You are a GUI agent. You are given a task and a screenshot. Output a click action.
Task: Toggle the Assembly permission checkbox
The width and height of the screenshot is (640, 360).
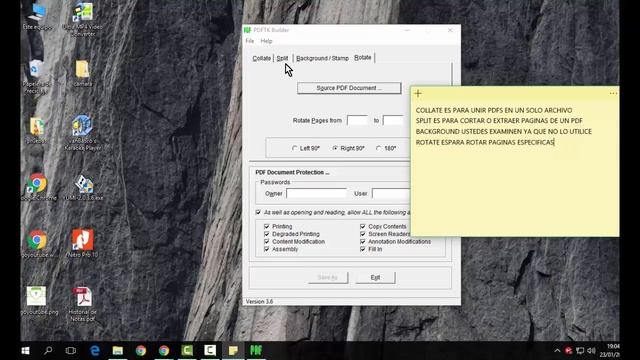(x=267, y=249)
